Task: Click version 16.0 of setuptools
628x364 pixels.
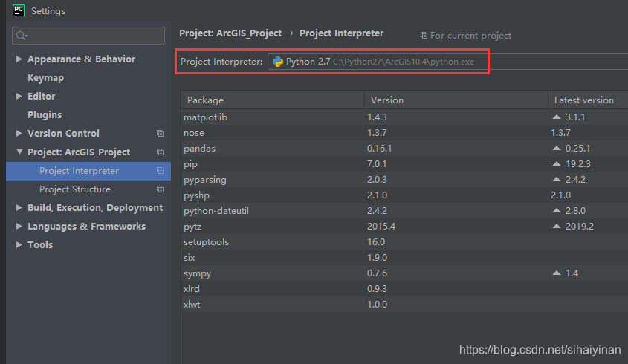Action: pos(376,242)
